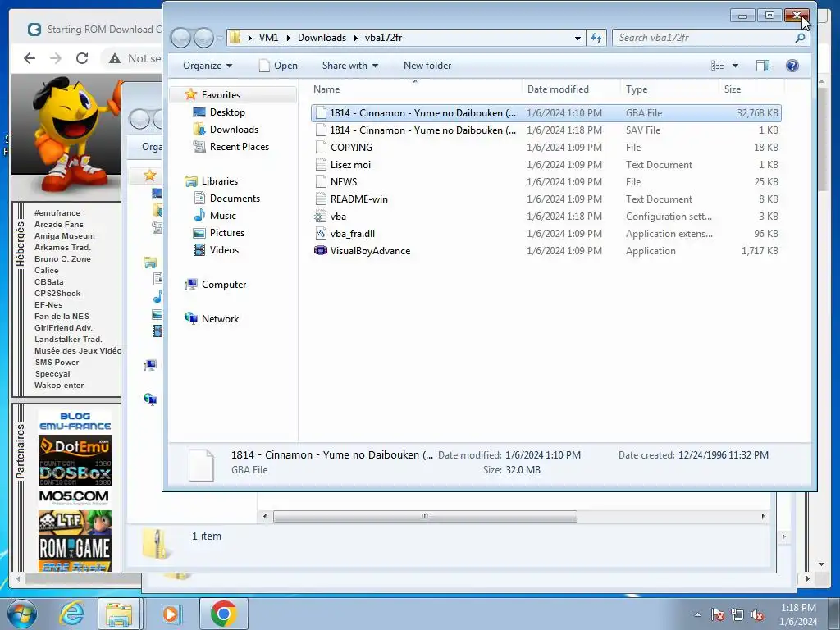Switch to Windows Explorer taskbar button

[119, 614]
